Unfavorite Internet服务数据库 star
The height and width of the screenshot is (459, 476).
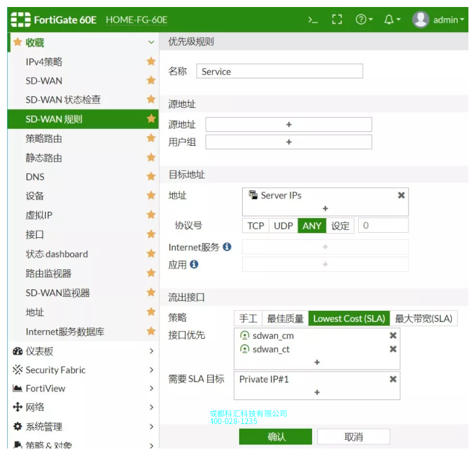point(151,331)
